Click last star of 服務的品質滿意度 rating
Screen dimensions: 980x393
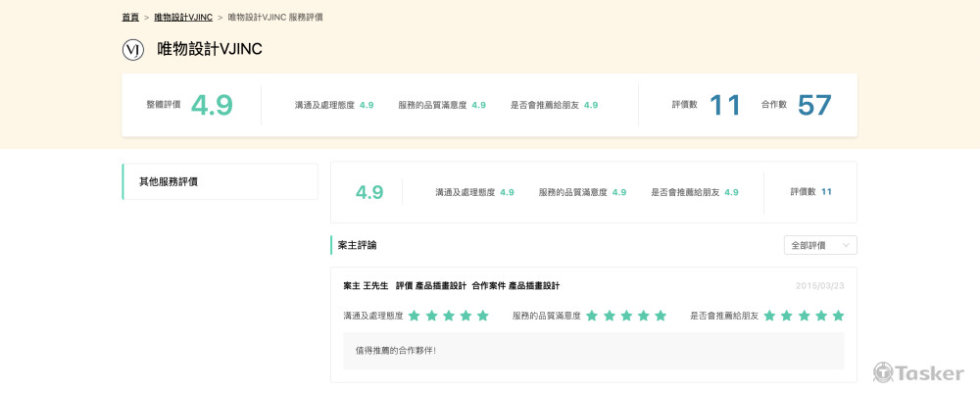(x=661, y=316)
